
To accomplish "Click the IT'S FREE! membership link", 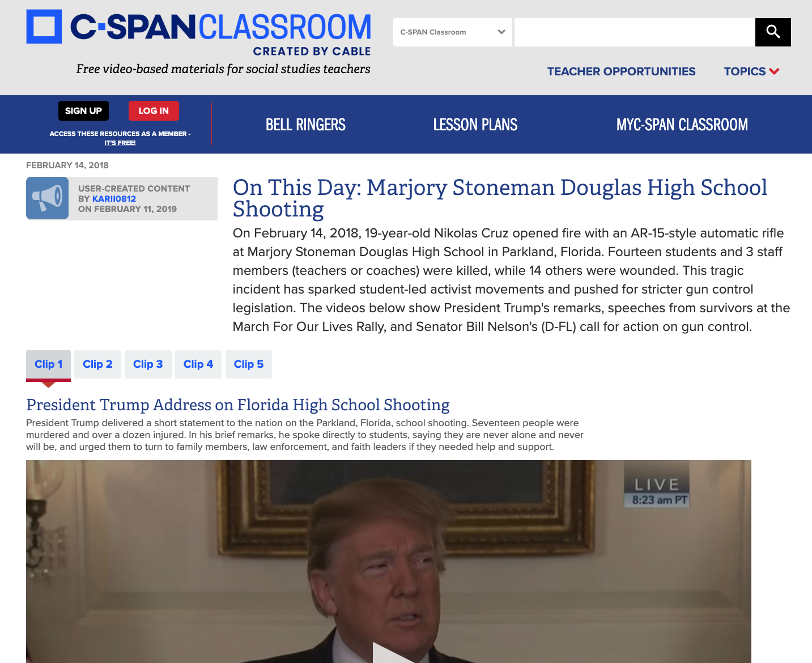I will coord(120,143).
